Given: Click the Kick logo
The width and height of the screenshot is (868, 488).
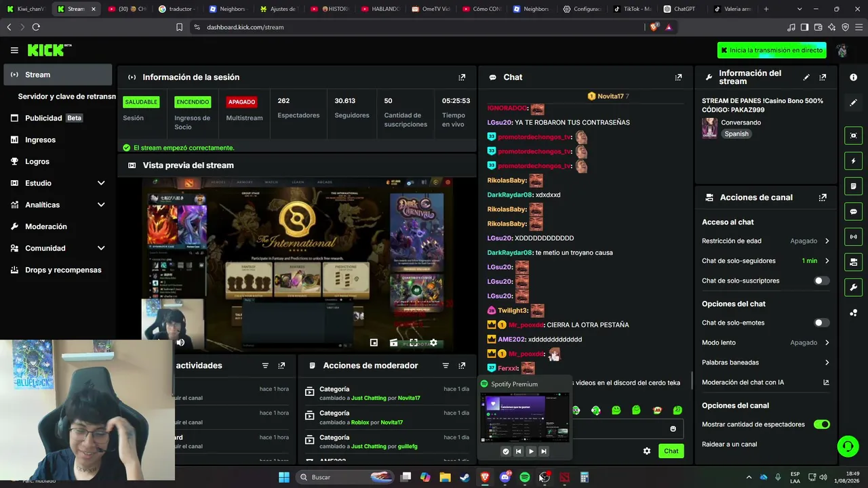Looking at the screenshot, I should click(49, 50).
